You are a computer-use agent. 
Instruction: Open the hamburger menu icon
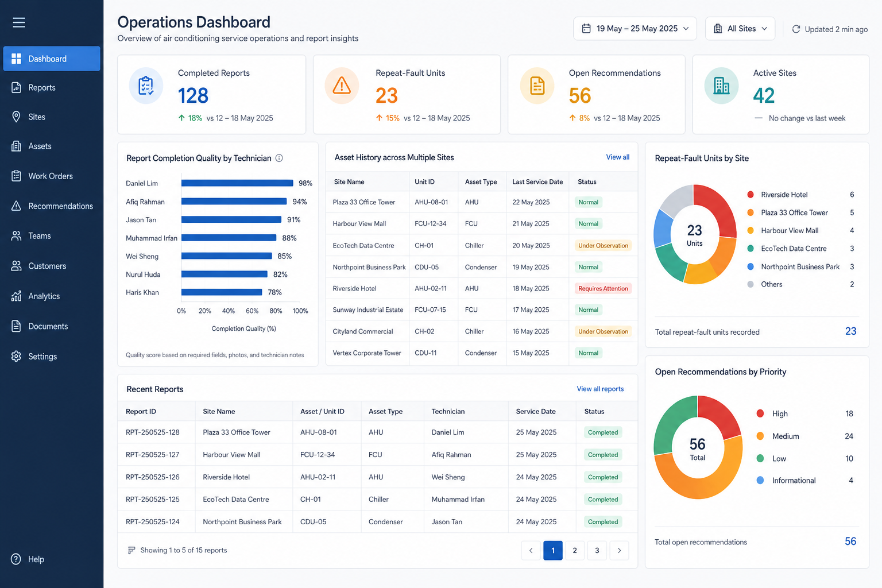(x=19, y=22)
